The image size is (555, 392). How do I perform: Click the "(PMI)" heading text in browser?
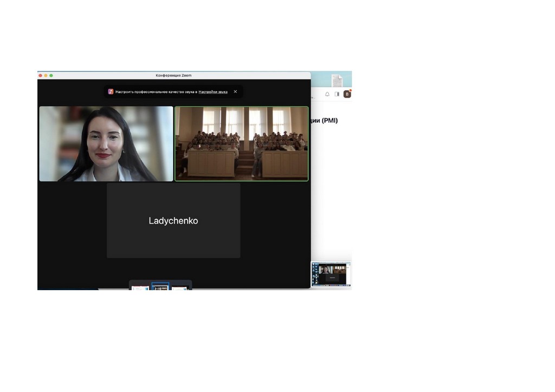(330, 121)
